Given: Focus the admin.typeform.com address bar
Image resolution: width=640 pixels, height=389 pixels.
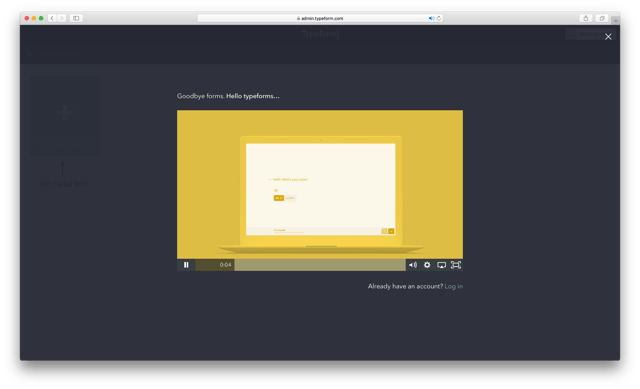Looking at the screenshot, I should point(320,18).
